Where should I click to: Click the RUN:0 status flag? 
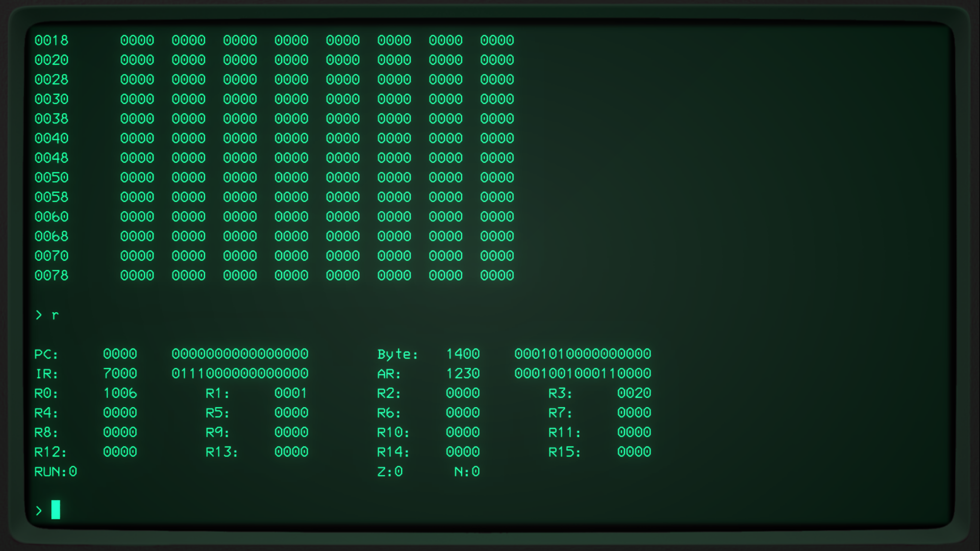click(56, 472)
